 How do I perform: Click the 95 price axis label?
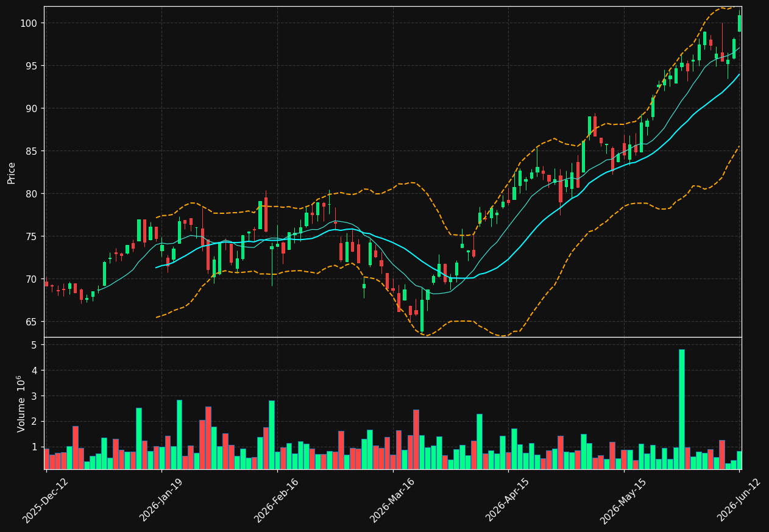[31, 66]
